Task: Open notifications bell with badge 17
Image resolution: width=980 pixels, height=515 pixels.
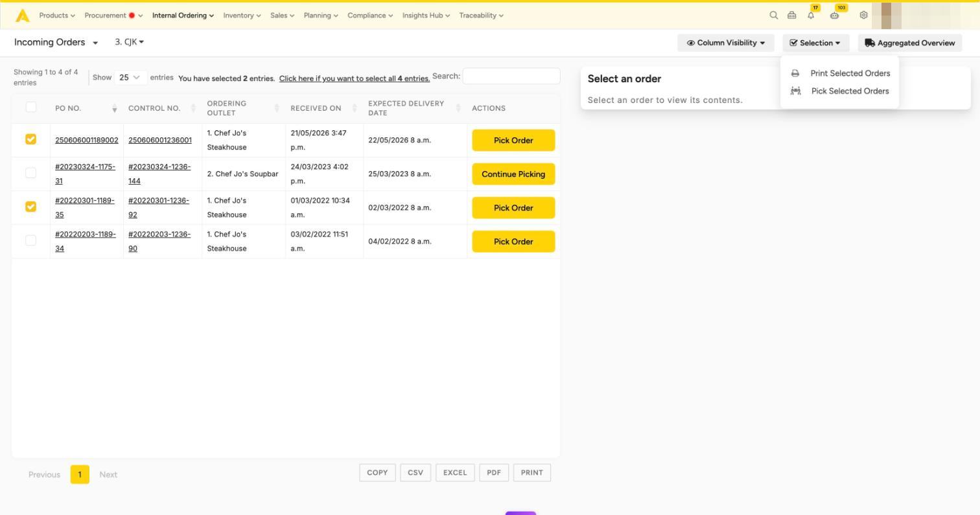Action: pyautogui.click(x=811, y=15)
